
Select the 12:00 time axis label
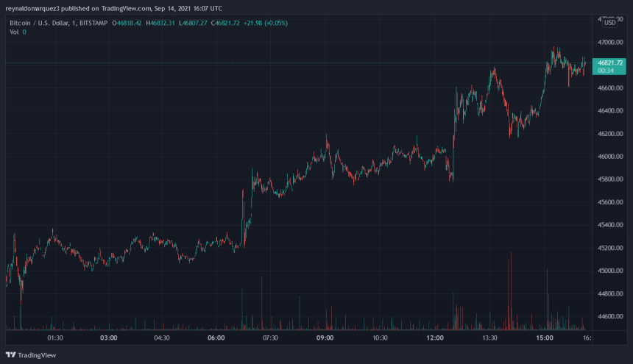pos(435,338)
